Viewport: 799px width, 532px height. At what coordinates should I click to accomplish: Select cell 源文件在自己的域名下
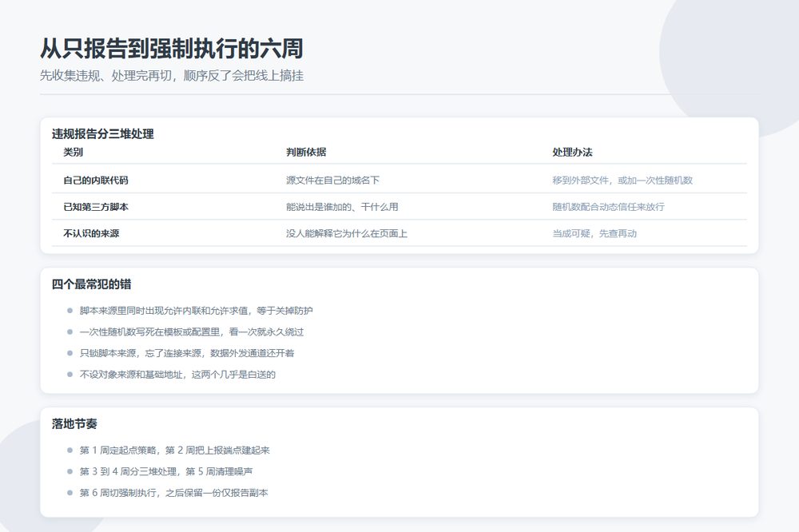332,180
